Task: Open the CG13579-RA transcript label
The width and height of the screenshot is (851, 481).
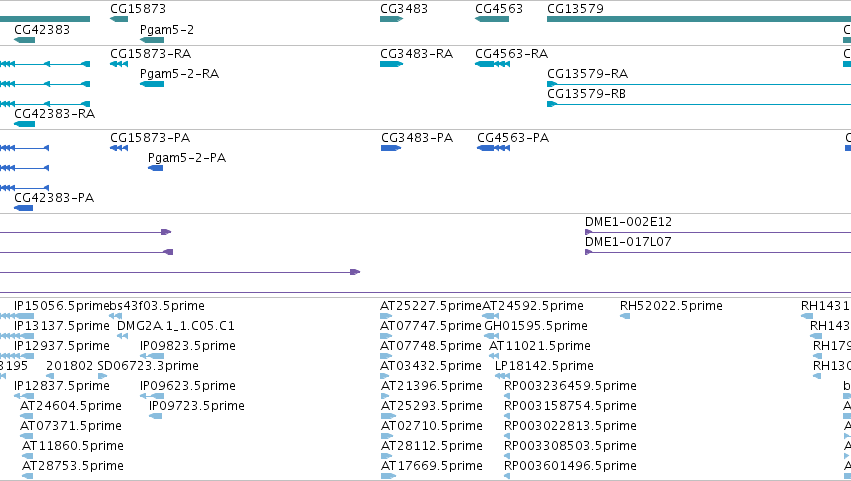Action: pyautogui.click(x=587, y=73)
